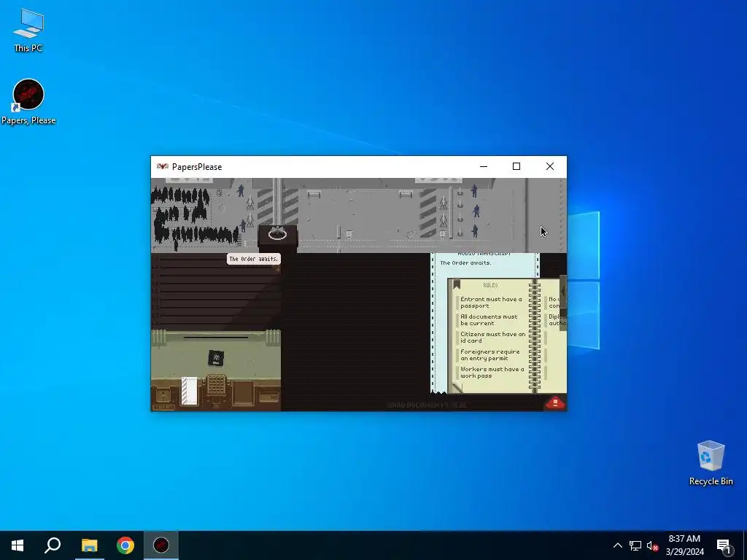Open the Windows Start menu
The height and width of the screenshot is (560, 747).
(18, 545)
